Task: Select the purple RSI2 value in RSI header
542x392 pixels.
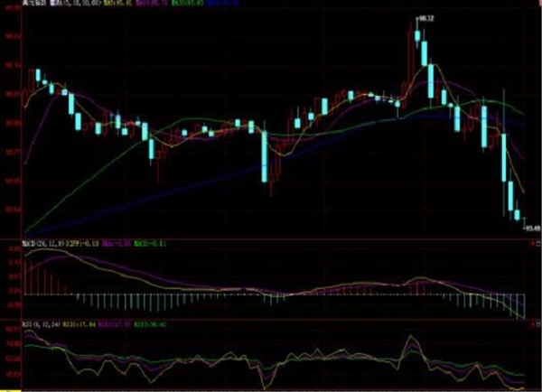Action: tap(115, 325)
